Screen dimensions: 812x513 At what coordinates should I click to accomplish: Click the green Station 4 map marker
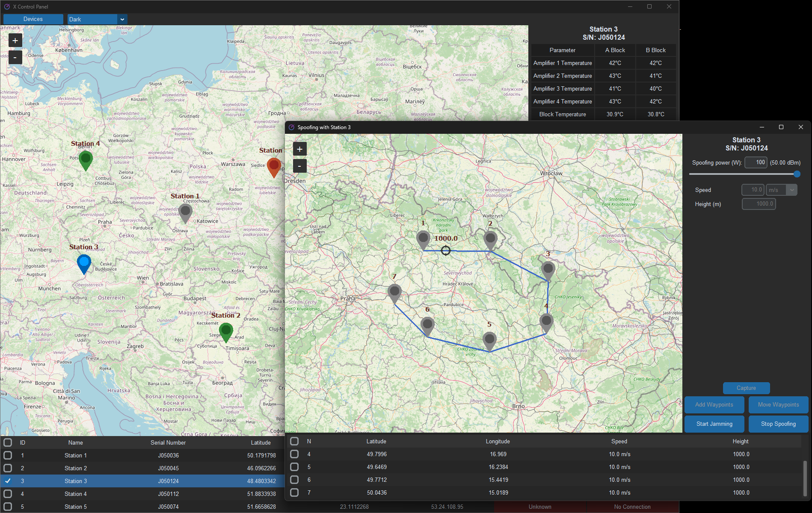click(86, 160)
